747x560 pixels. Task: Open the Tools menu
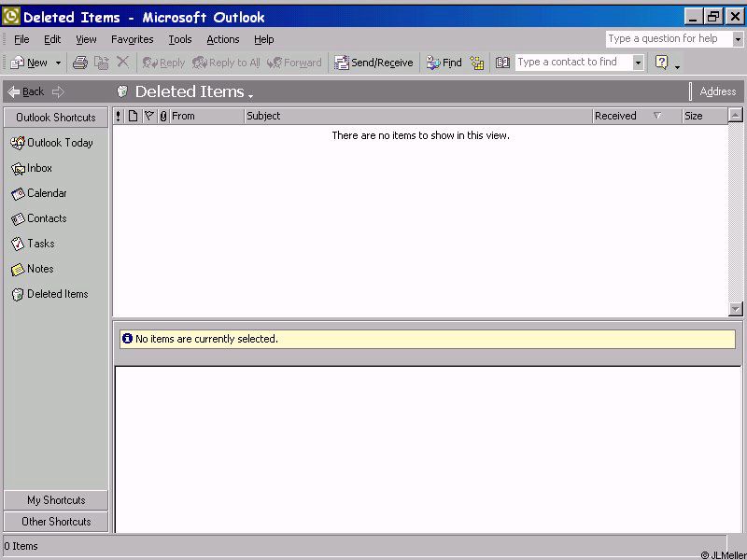(180, 39)
